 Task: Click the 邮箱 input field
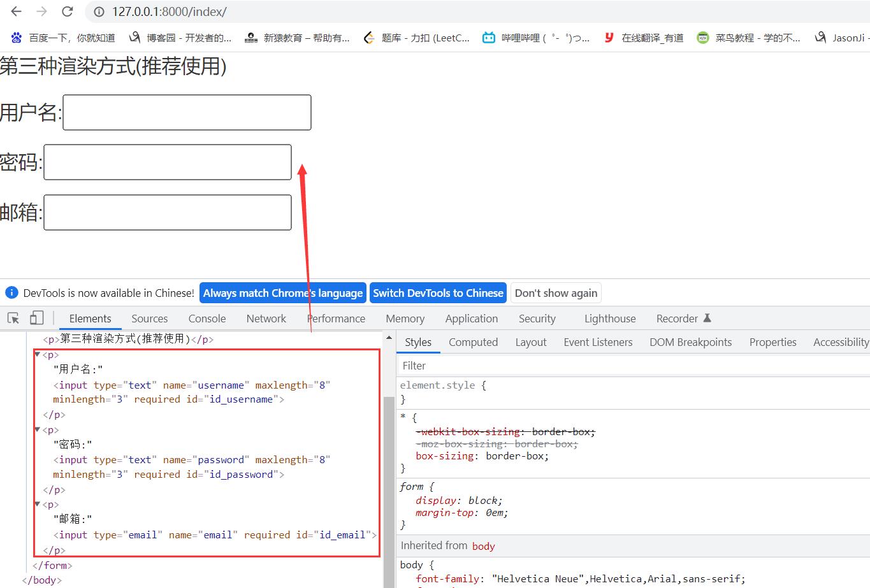coord(168,212)
